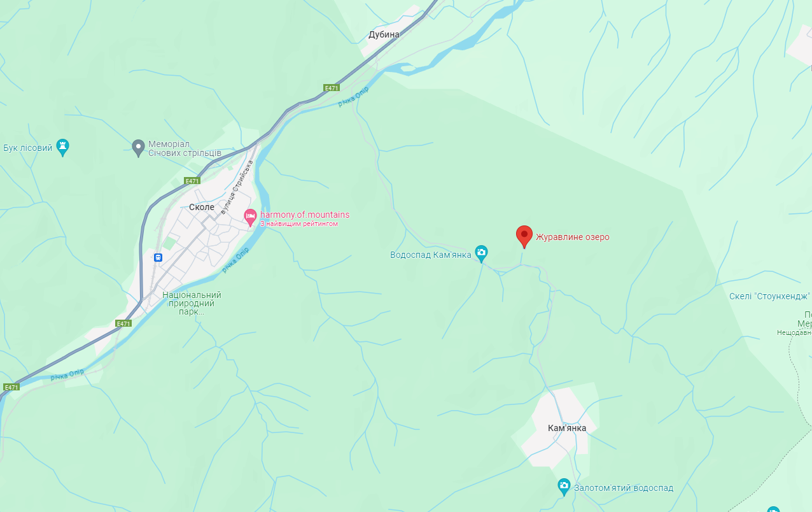Click the harmony.of.mountains place name
This screenshot has width=812, height=512.
coord(305,215)
